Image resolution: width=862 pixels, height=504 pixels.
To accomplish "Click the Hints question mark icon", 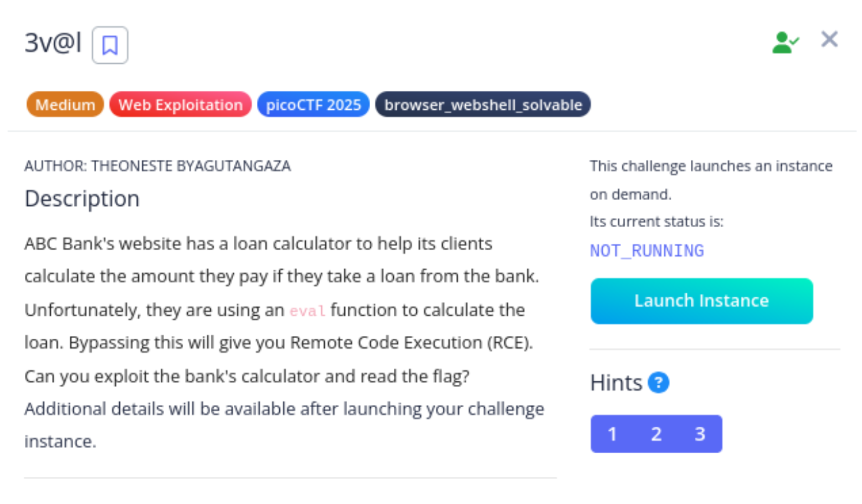I will [658, 382].
